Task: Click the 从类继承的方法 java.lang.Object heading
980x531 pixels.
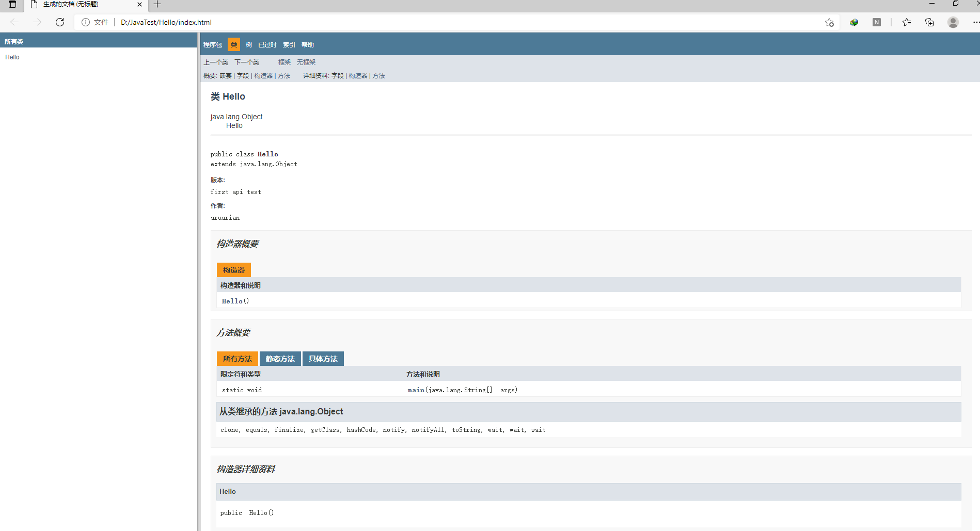Action: 281,411
